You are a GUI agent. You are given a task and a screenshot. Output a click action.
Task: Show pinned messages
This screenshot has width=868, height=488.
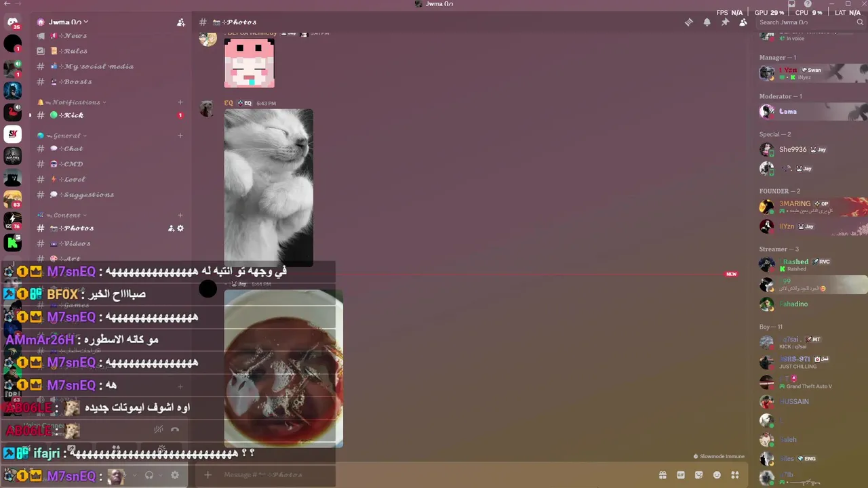(x=725, y=22)
